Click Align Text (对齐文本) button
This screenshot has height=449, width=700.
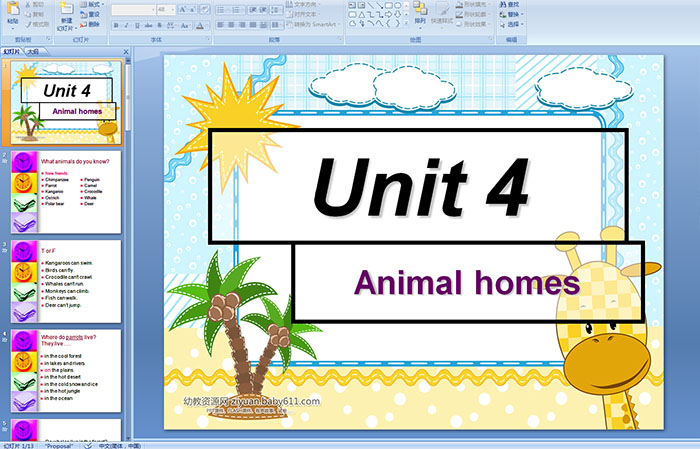click(302, 14)
